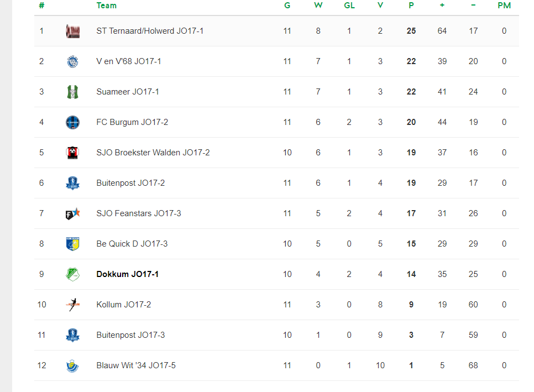
Task: Click the Blauw Wit '34 club crest
Action: pyautogui.click(x=72, y=365)
